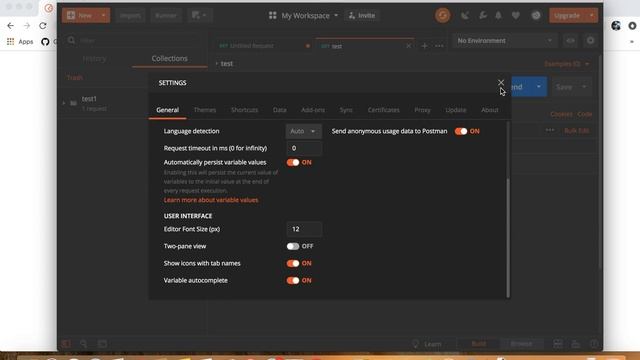The image size is (640, 360).
Task: Click the Settings dialog vertical scrollbar
Action: (x=508, y=238)
